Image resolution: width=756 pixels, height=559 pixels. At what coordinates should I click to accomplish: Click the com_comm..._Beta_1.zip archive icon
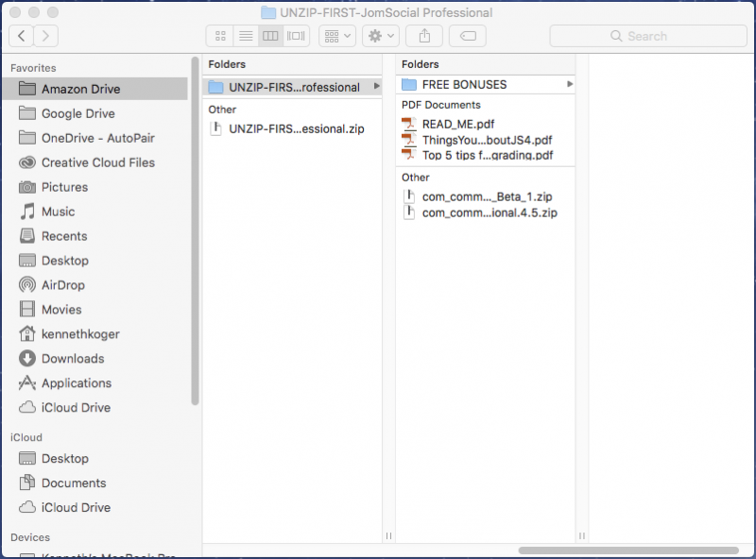(409, 196)
